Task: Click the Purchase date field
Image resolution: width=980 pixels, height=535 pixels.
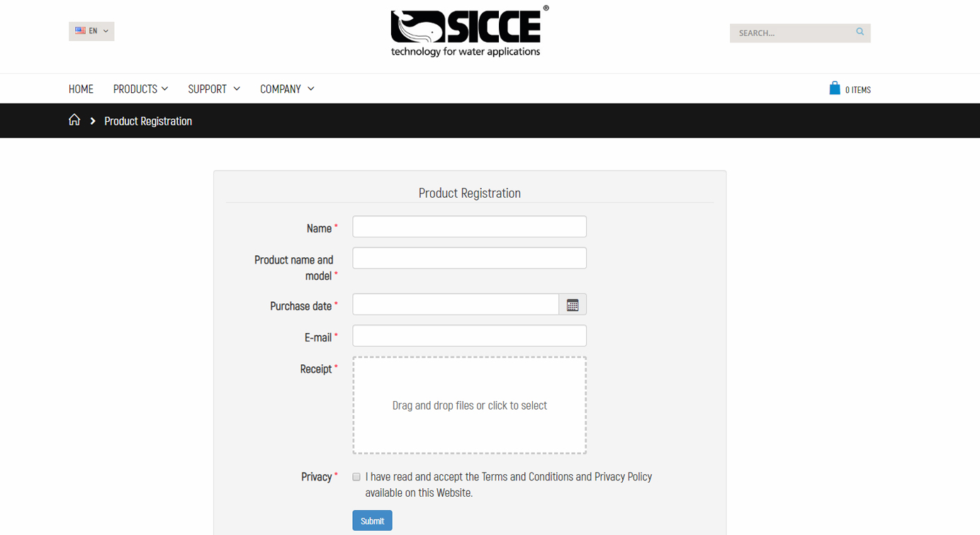Action: click(x=456, y=305)
